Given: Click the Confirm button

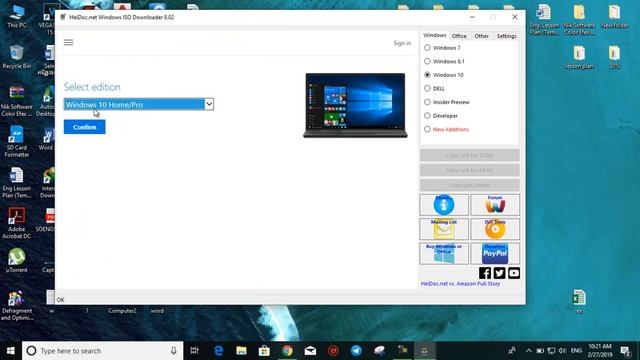Looking at the screenshot, I should pos(84,127).
